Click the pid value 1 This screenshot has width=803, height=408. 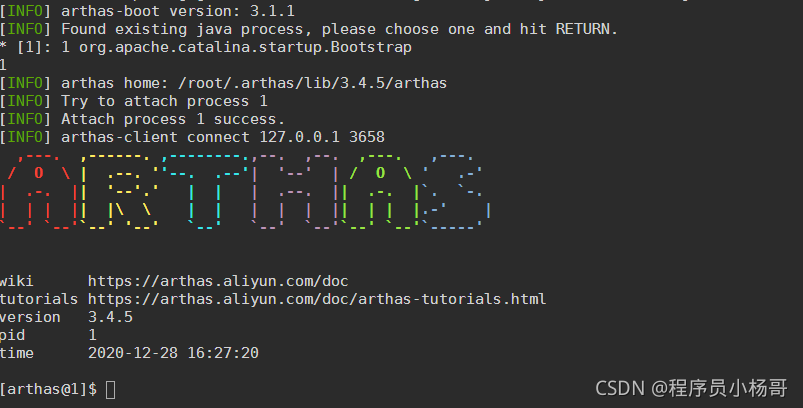tap(92, 335)
